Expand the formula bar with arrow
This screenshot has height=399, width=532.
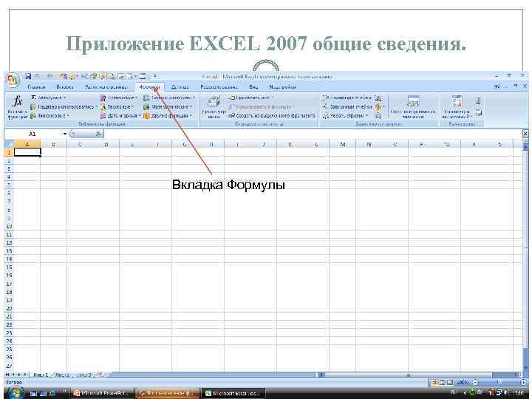point(525,134)
